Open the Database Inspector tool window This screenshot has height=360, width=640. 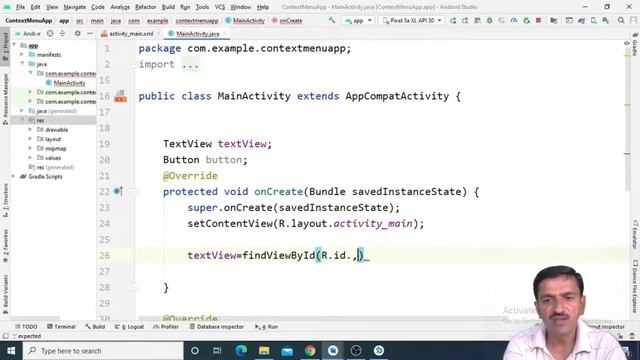coord(217,327)
